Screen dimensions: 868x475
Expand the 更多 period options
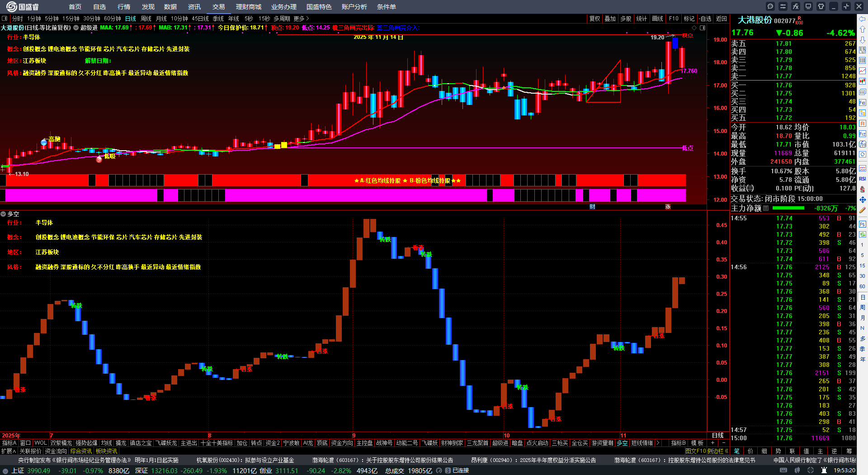(302, 19)
